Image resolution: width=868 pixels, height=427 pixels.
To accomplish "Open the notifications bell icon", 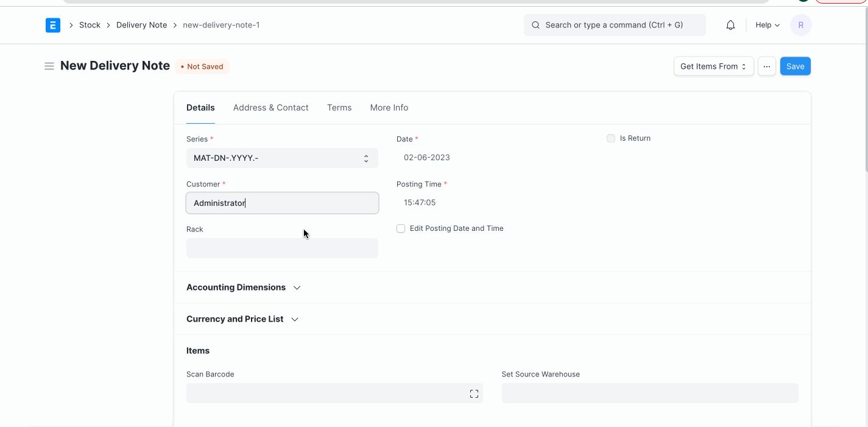I will (x=730, y=25).
